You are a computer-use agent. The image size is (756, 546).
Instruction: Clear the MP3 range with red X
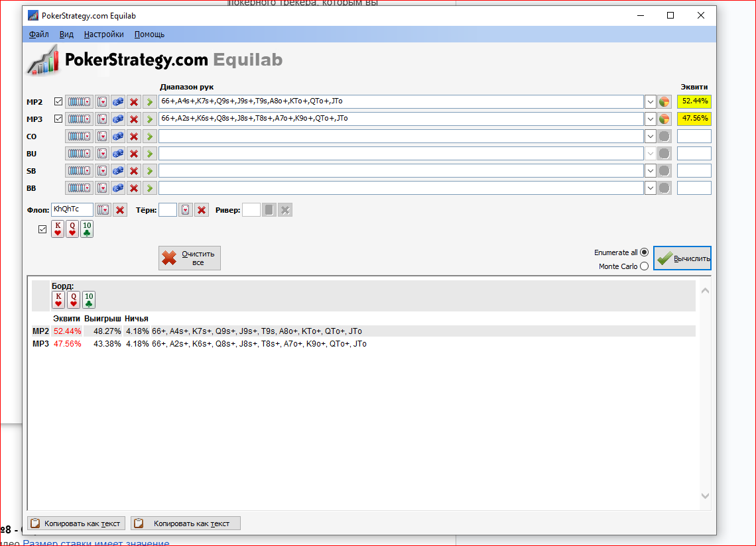134,119
